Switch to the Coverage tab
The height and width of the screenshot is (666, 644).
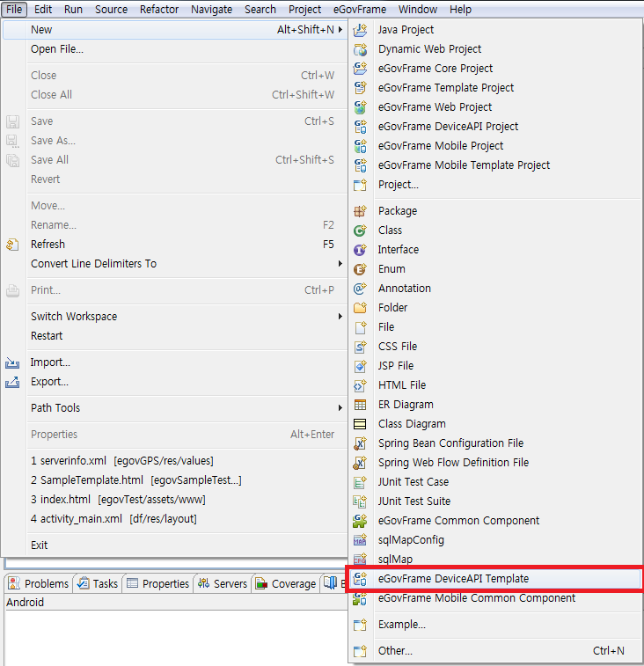point(285,584)
